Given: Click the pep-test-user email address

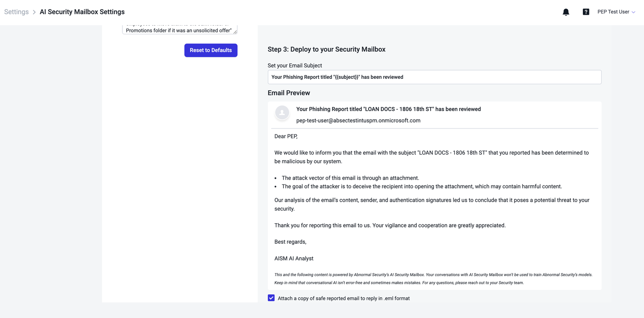Looking at the screenshot, I should 358,120.
